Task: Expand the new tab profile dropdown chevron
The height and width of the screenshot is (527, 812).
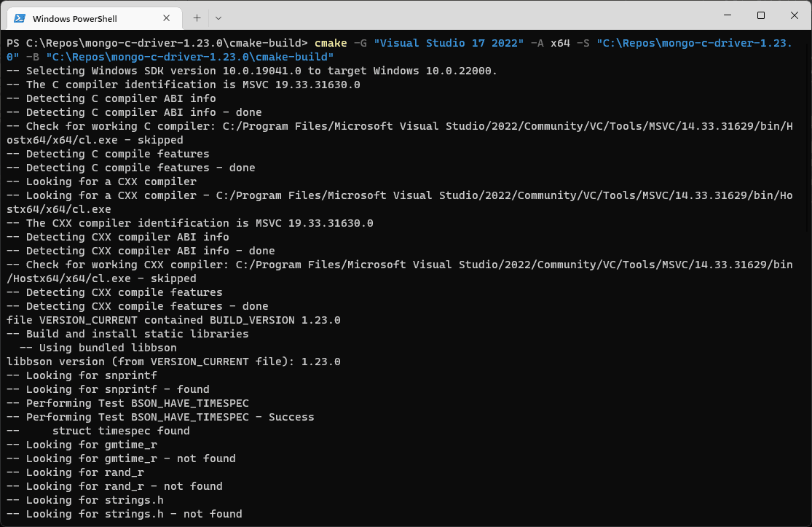Action: [218, 18]
